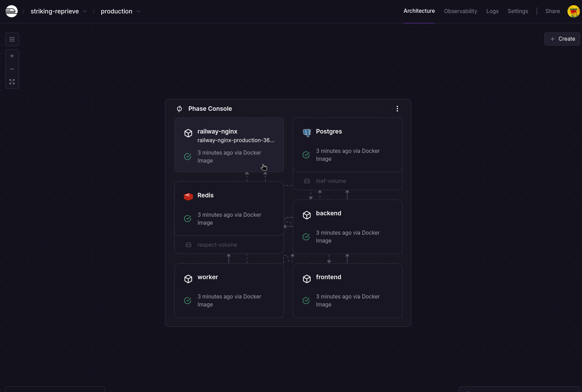Image resolution: width=582 pixels, height=392 pixels.
Task: Select the backend service card
Action: [347, 227]
